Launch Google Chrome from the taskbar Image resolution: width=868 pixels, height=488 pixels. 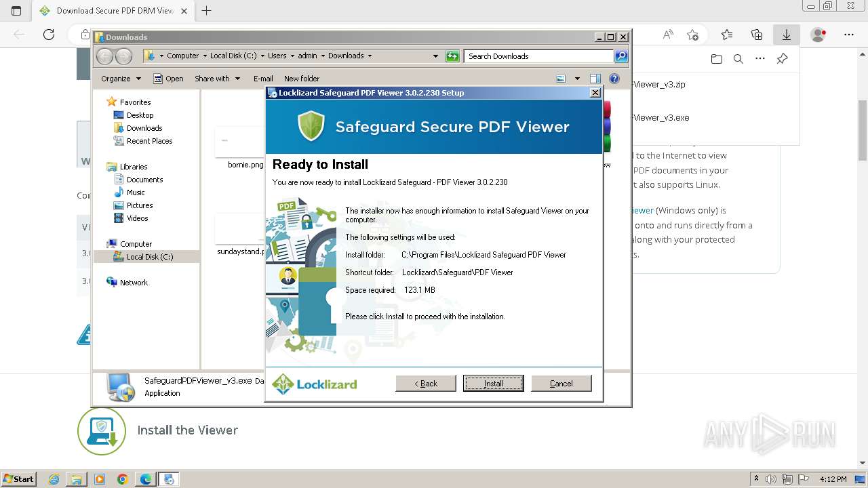point(123,479)
